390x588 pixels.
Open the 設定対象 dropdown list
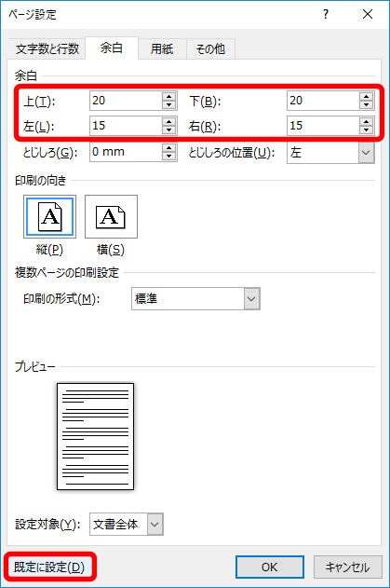coord(155,525)
